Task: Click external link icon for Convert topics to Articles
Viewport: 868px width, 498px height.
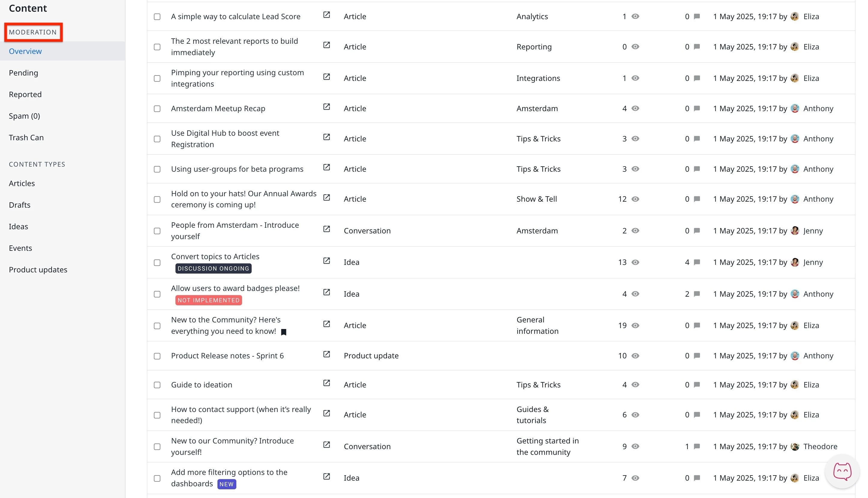Action: (327, 261)
